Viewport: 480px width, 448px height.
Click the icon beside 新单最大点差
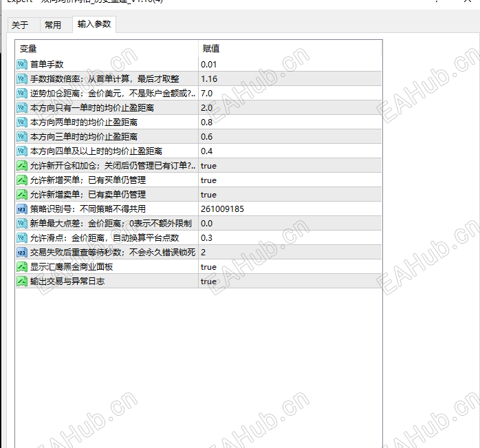(x=22, y=224)
